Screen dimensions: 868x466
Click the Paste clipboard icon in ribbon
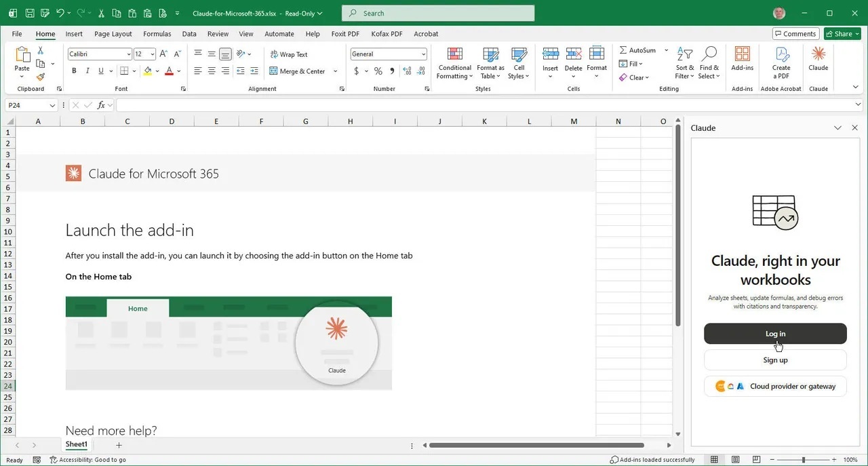(22, 56)
